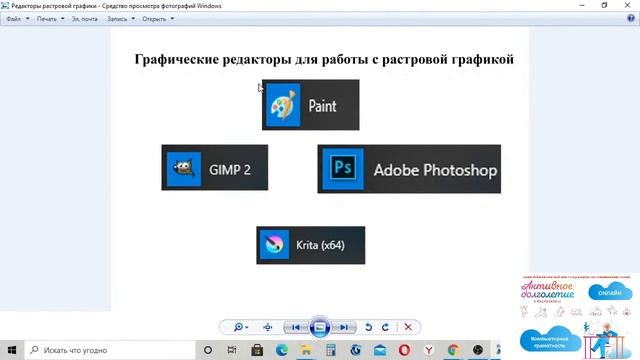Click the Эл. почта menu item

pos(84,19)
